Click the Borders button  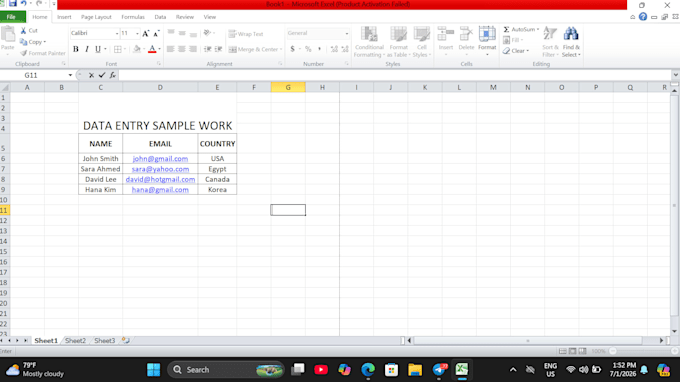(x=118, y=49)
